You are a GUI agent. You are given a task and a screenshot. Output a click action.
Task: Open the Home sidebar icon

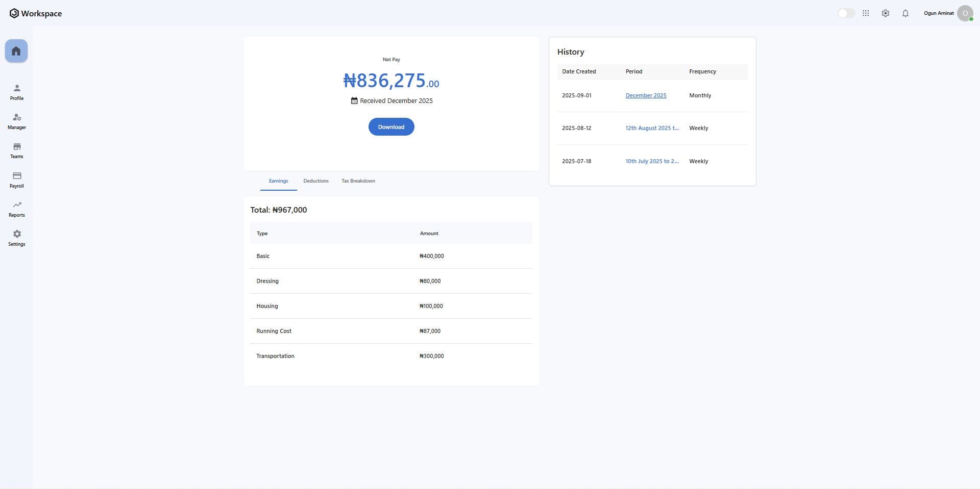click(x=16, y=51)
